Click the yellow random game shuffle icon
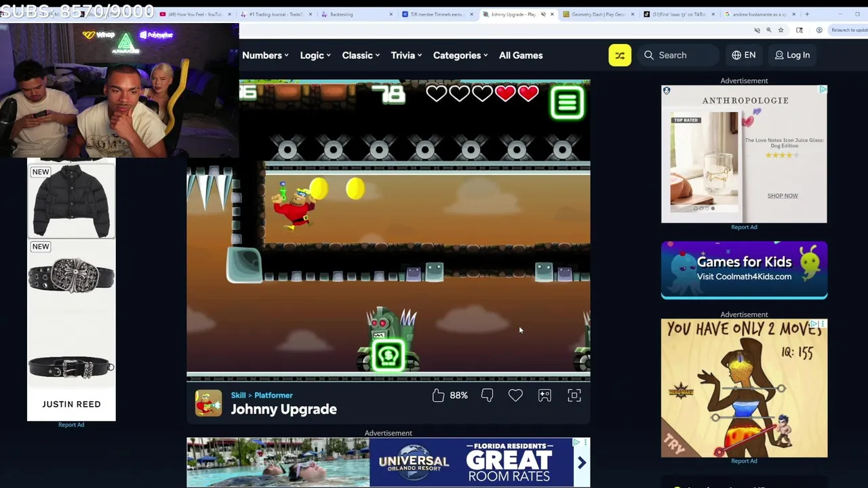 coord(620,55)
